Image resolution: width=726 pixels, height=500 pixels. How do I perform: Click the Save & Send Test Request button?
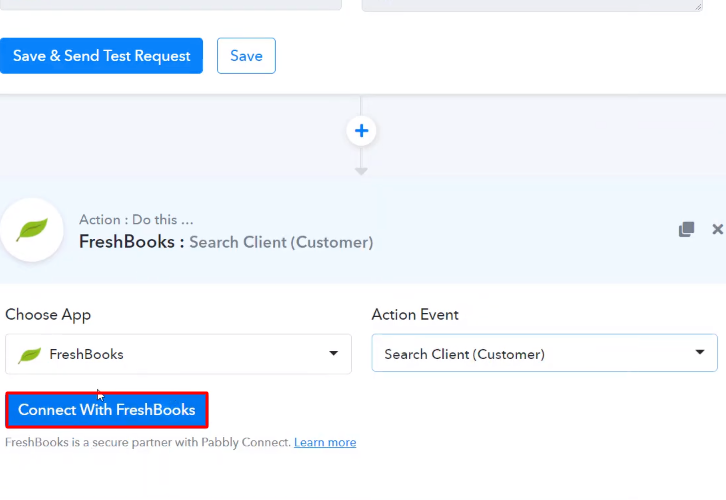pos(101,56)
